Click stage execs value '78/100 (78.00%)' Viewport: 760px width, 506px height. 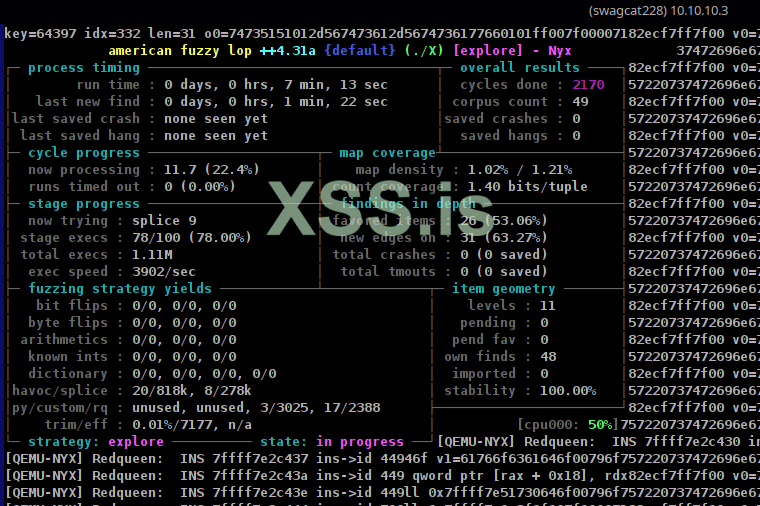[x=192, y=237]
